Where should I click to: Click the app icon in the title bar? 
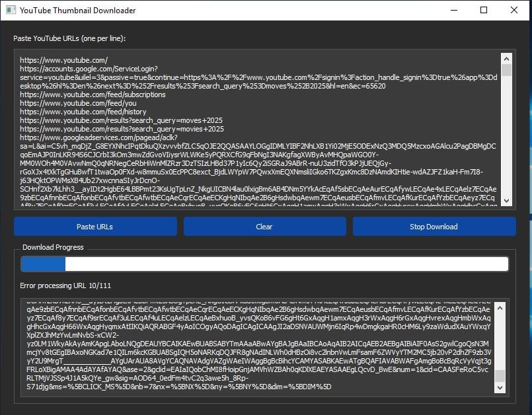(x=9, y=10)
